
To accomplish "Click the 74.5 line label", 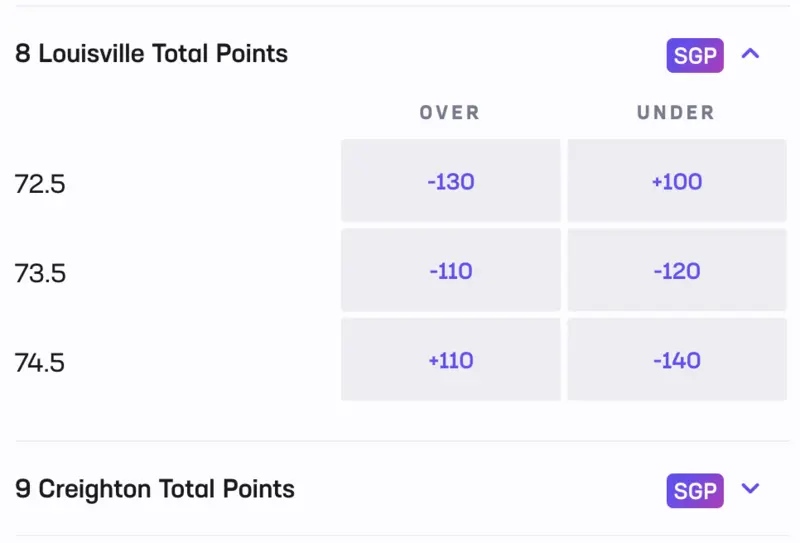I will pyautogui.click(x=40, y=363).
